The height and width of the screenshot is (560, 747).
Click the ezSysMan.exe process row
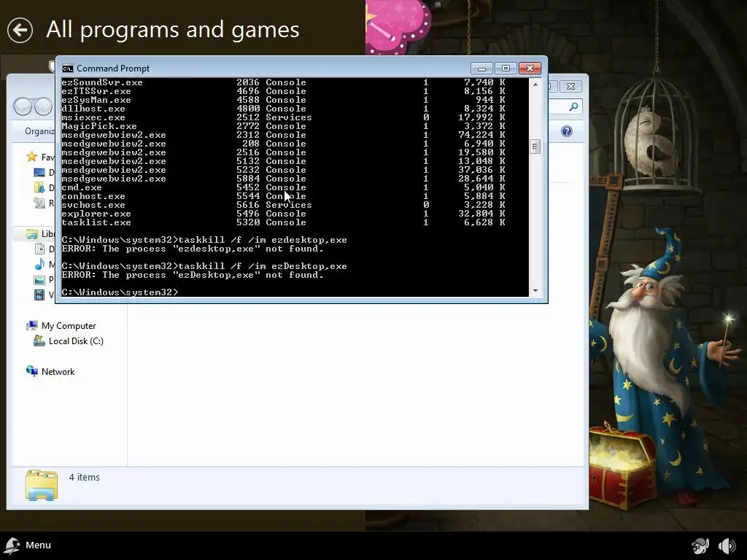(x=283, y=100)
